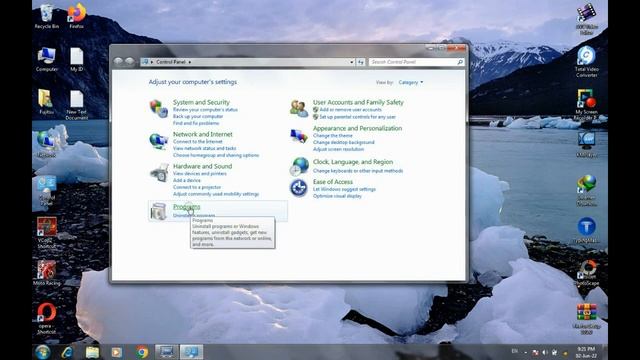Click Connect to a projector link
Image resolution: width=640 pixels, height=360 pixels.
tap(197, 187)
